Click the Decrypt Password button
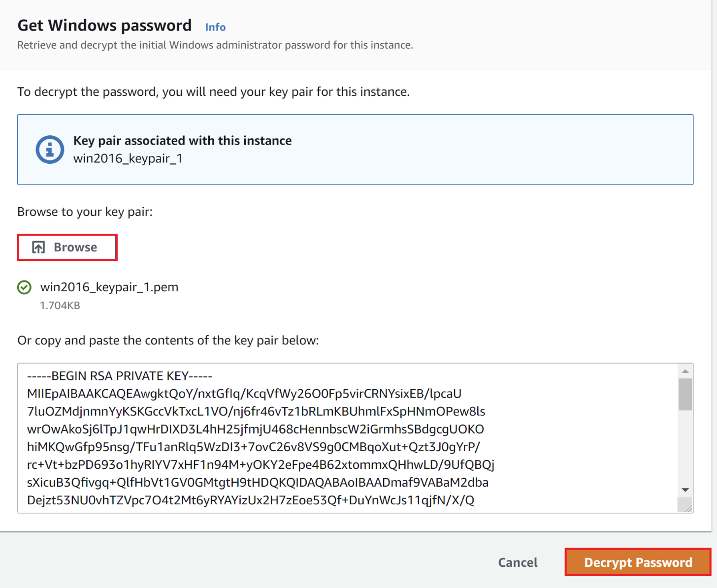Screen dimensions: 717x588 coord(638,562)
